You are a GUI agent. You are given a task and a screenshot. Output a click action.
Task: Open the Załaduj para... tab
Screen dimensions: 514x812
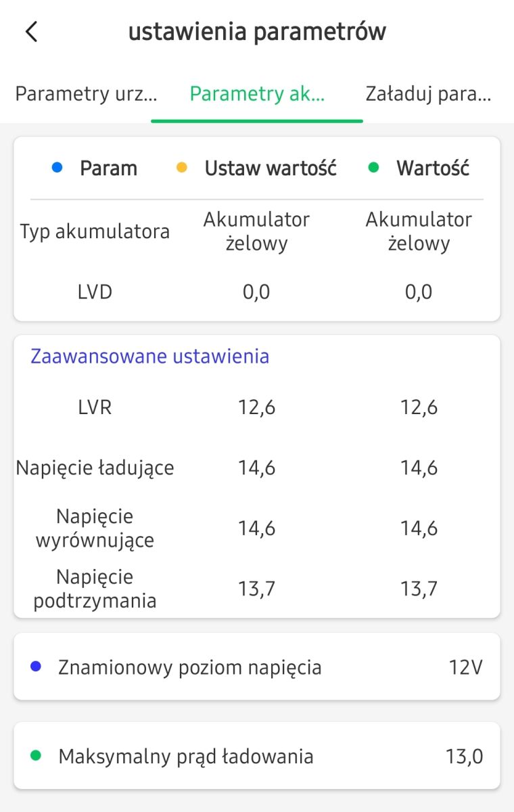pos(428,93)
